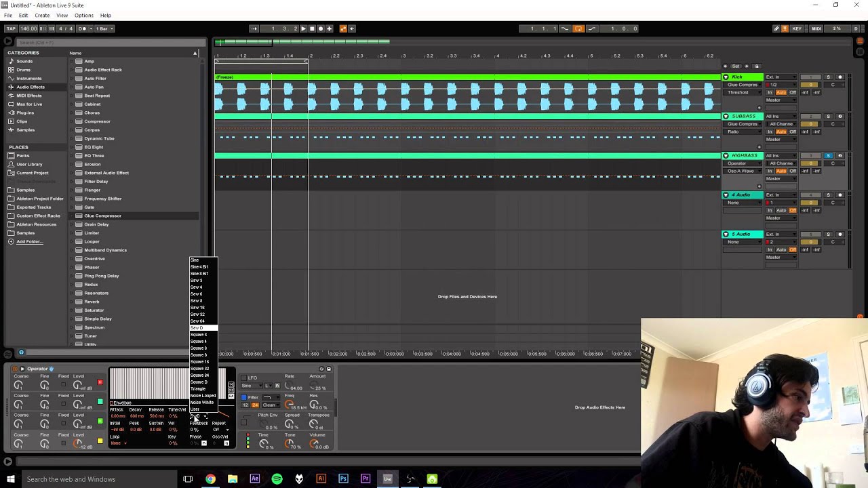This screenshot has width=868, height=488.
Task: Open the Edit menu
Action: [24, 15]
